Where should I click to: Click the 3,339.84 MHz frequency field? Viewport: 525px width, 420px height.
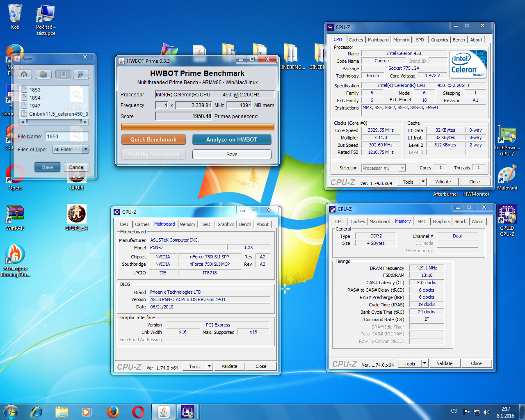point(194,105)
